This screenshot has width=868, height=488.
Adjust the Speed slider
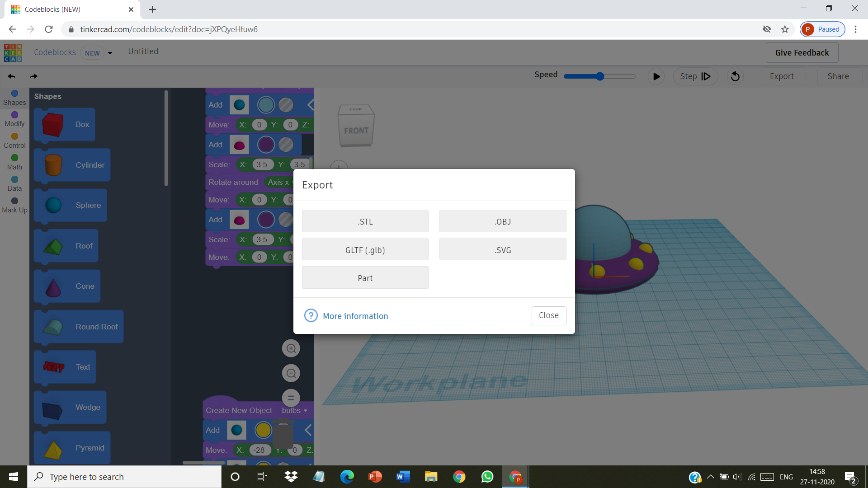pyautogui.click(x=599, y=76)
